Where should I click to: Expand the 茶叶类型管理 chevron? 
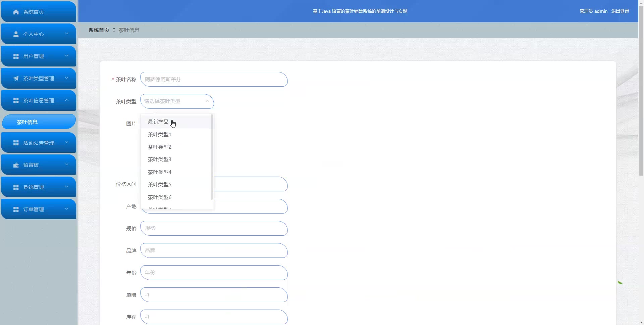click(66, 78)
